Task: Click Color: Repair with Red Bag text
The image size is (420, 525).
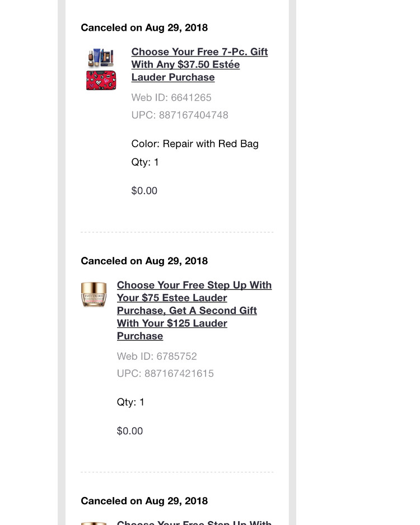Action: point(195,144)
